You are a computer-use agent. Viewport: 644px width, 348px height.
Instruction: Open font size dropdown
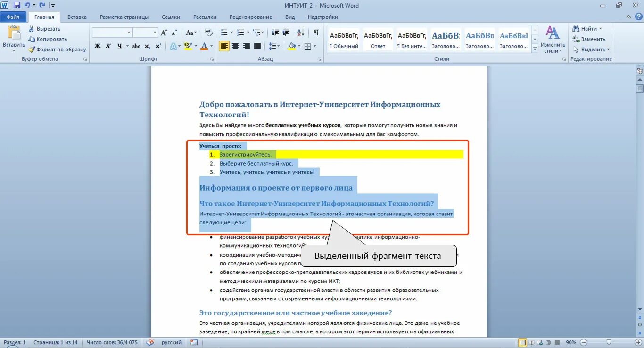tap(155, 33)
